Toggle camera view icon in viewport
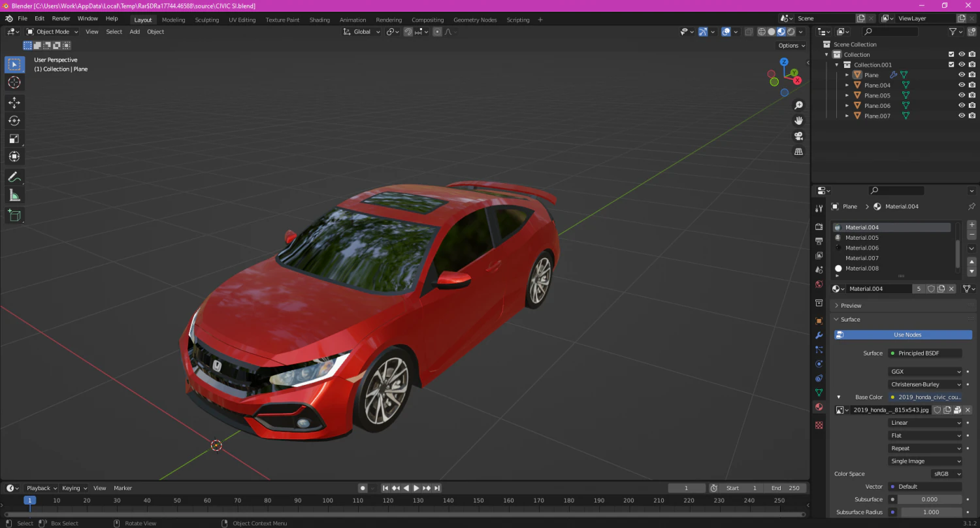 click(x=798, y=136)
